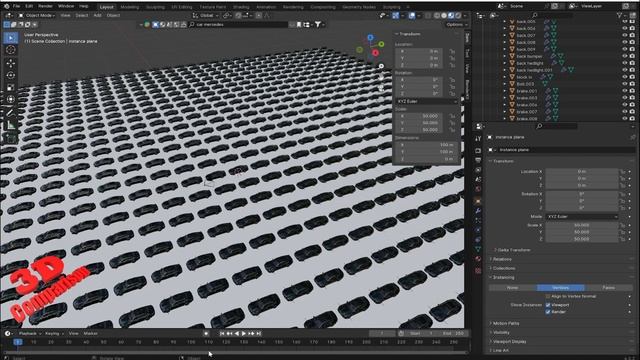Open the Object Constraints properties tab

coord(478,240)
